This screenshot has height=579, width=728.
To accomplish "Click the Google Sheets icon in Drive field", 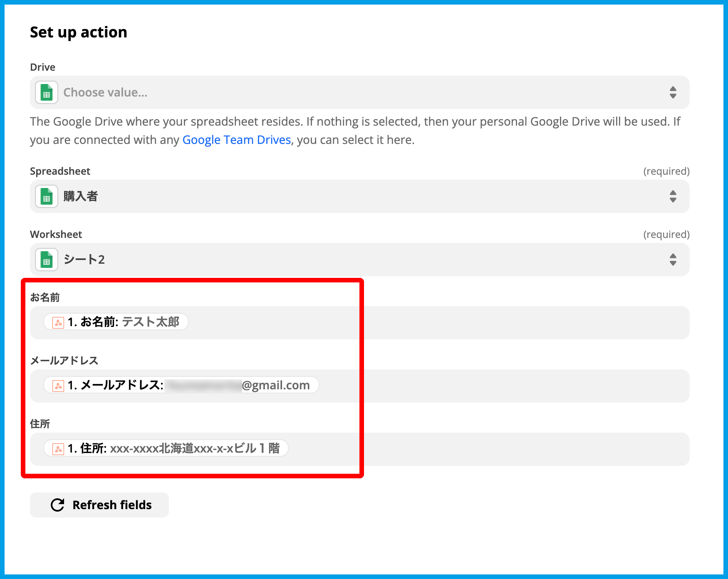I will [x=47, y=92].
